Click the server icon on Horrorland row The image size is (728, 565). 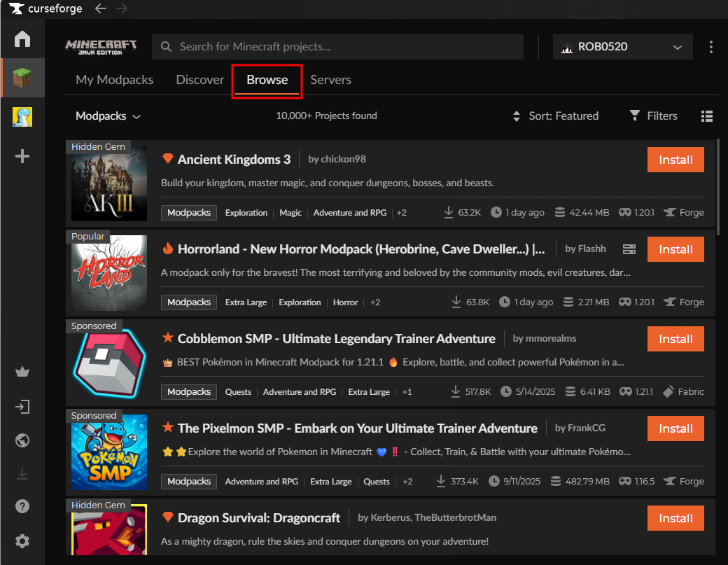pyautogui.click(x=629, y=249)
